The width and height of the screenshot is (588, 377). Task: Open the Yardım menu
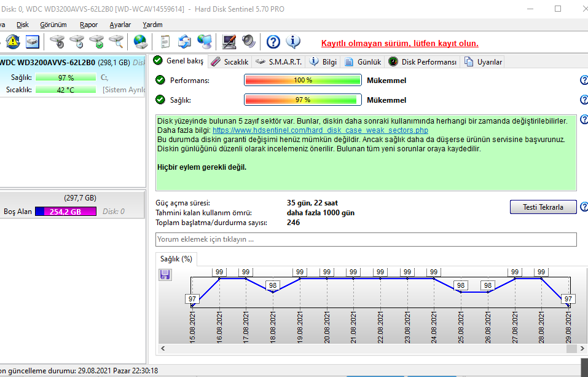click(152, 25)
